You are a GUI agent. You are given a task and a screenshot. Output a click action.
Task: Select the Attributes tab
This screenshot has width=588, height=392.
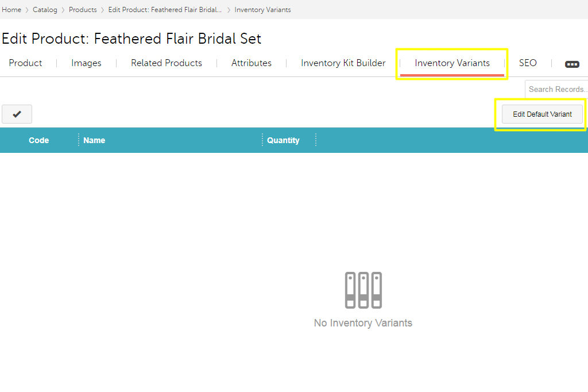252,63
